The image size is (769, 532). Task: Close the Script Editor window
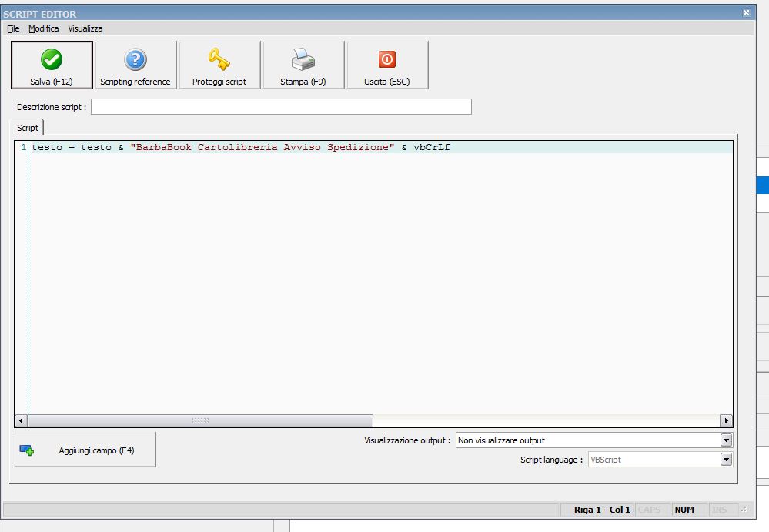coord(746,13)
